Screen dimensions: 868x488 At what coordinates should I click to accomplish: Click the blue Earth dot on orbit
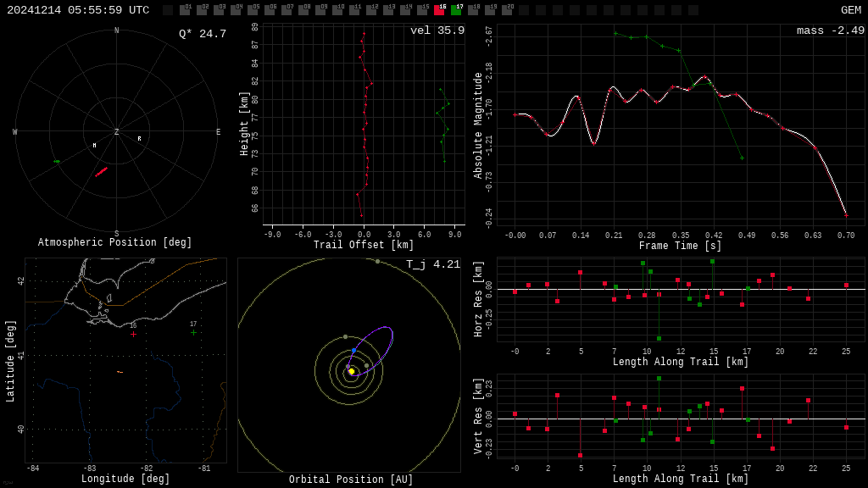tap(354, 351)
